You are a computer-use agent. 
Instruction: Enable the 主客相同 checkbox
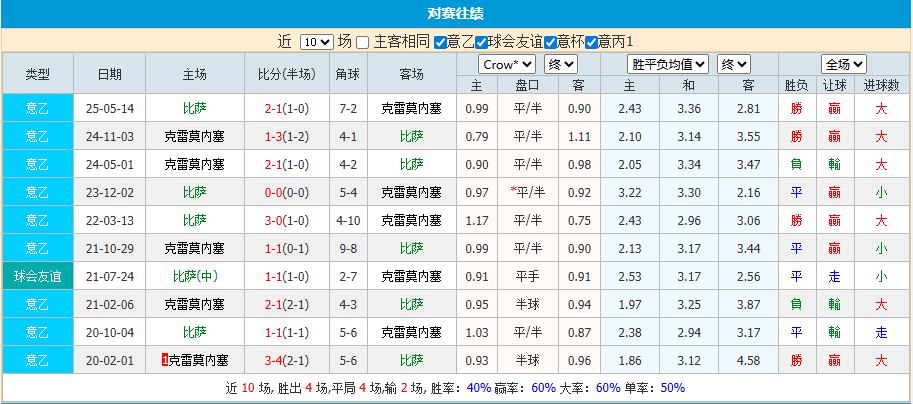coord(363,42)
